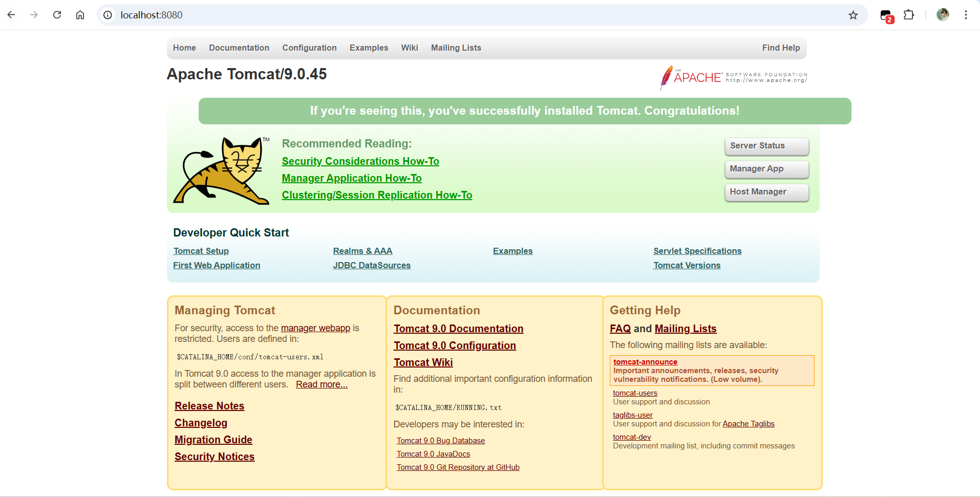The width and height of the screenshot is (980, 497).
Task: Open the Examples nav item in top bar
Action: tap(369, 48)
